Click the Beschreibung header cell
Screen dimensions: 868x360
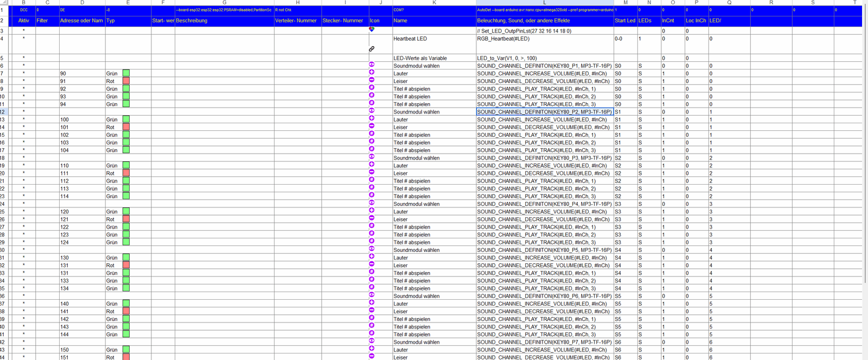224,21
